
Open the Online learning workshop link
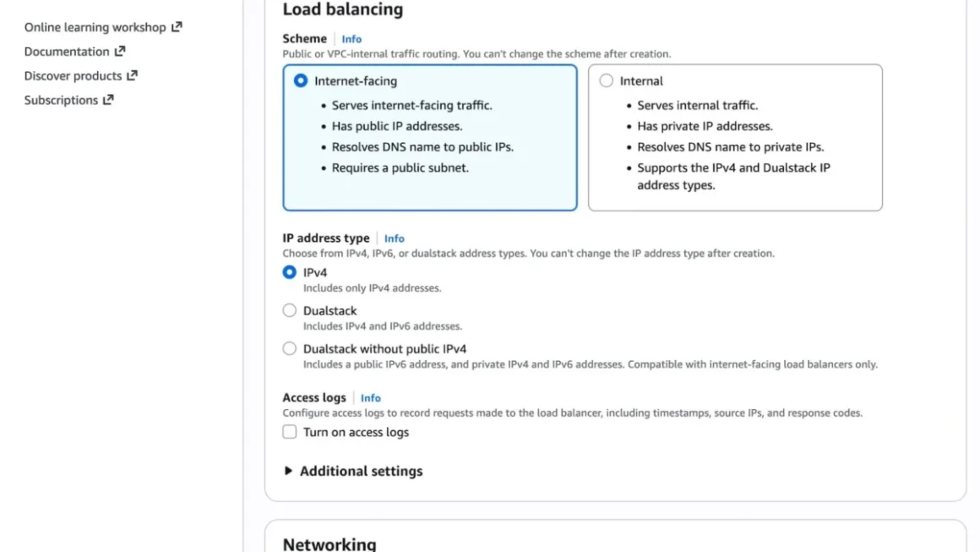[x=95, y=28]
